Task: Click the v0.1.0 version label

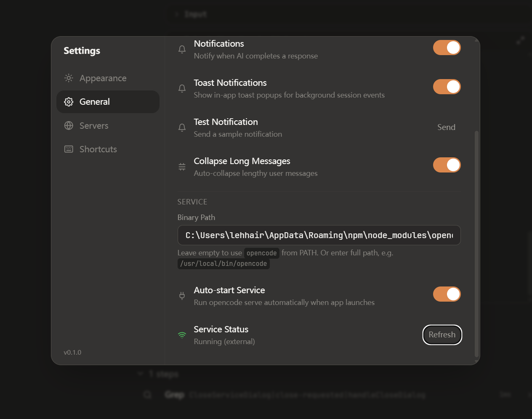Action: coord(72,353)
